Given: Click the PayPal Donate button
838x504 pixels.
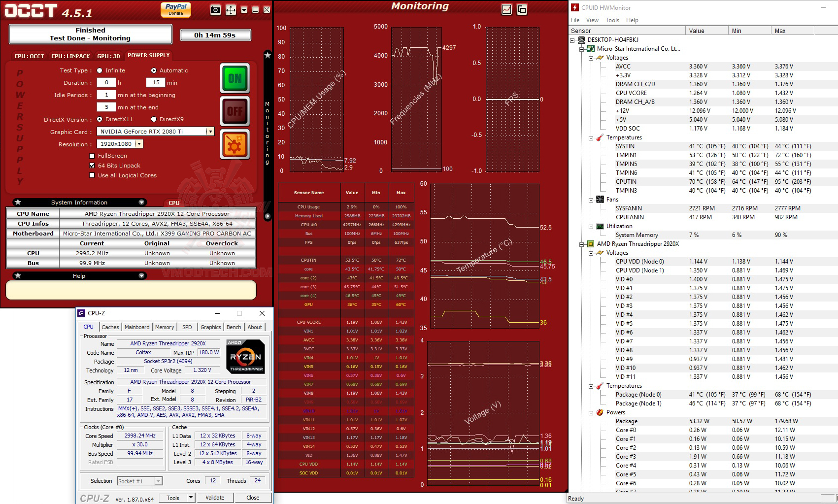Looking at the screenshot, I should pyautogui.click(x=176, y=9).
